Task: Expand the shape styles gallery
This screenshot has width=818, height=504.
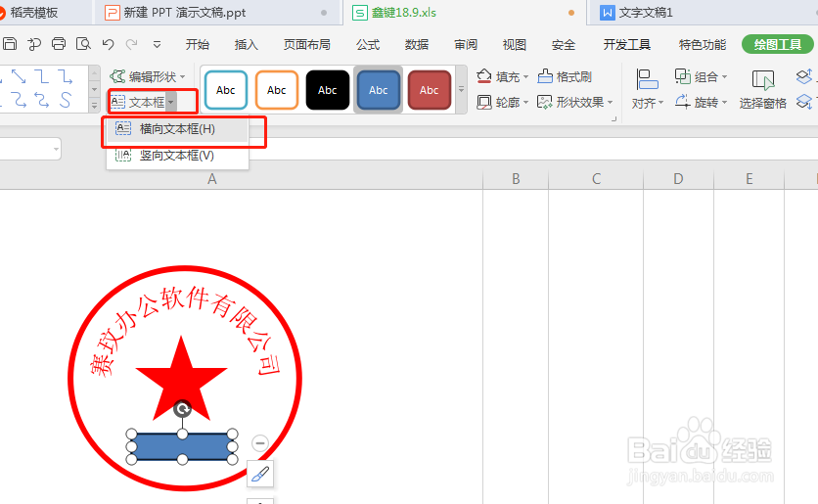Action: [461, 90]
